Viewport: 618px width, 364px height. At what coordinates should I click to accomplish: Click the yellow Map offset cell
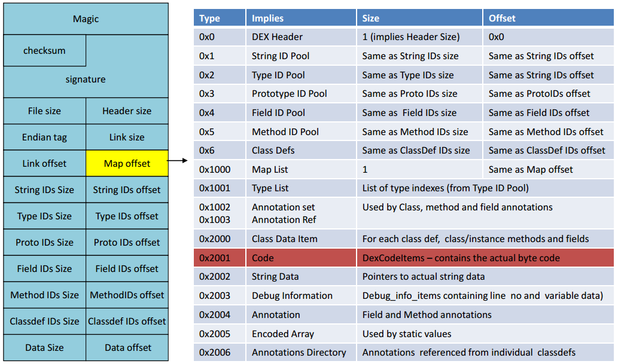point(127,163)
